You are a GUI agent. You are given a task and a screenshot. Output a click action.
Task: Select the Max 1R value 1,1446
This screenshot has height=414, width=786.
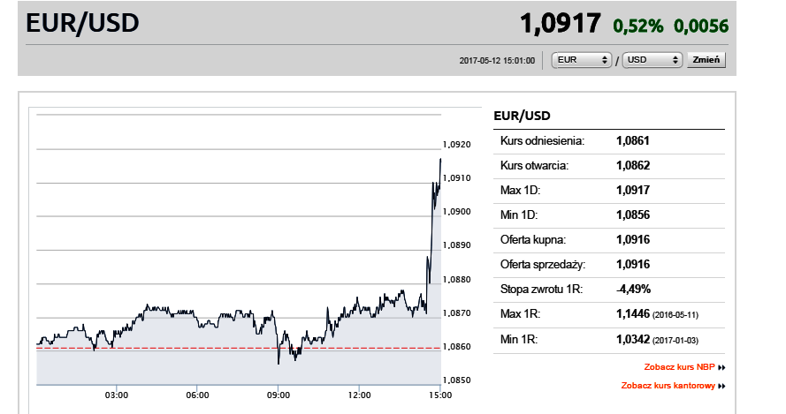(x=633, y=314)
